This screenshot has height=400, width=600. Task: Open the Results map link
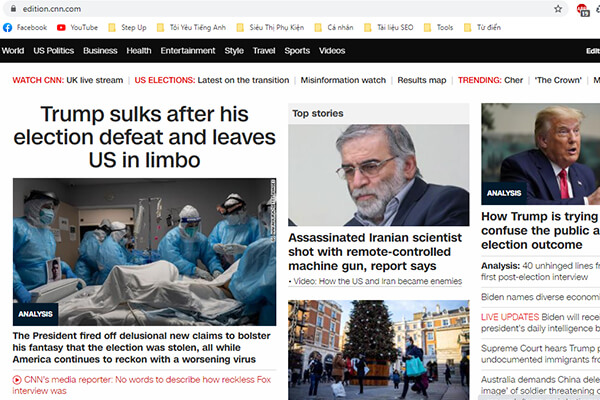pos(422,80)
